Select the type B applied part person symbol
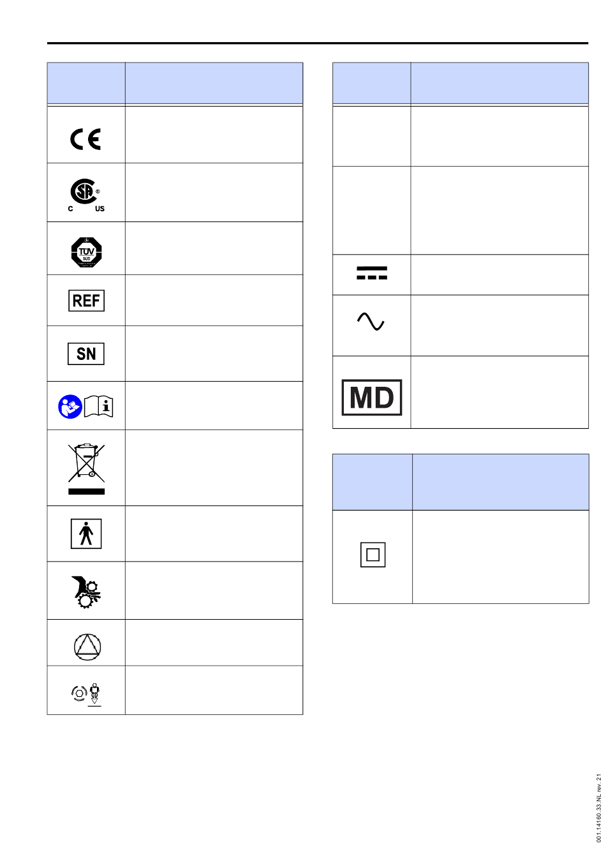This screenshot has height=868, width=606. (86, 534)
